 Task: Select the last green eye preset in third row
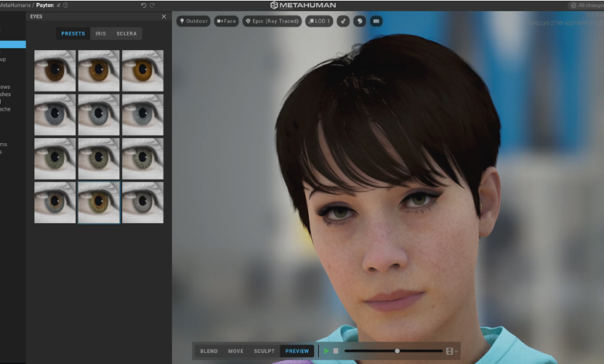point(143,159)
